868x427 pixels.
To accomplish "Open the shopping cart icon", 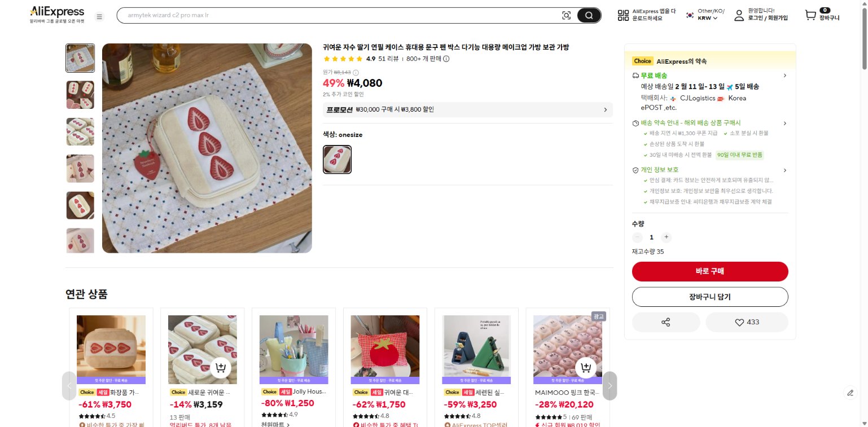I will click(x=810, y=15).
